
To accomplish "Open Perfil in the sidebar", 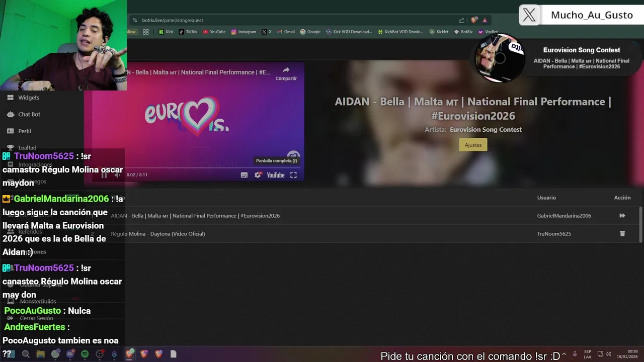I will point(25,131).
